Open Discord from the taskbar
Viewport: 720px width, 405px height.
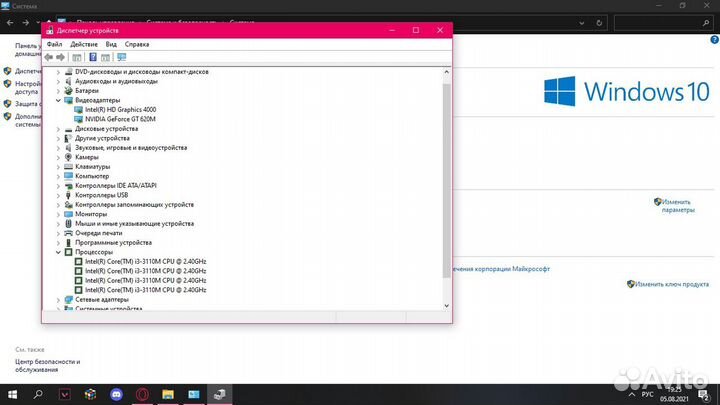pos(117,395)
